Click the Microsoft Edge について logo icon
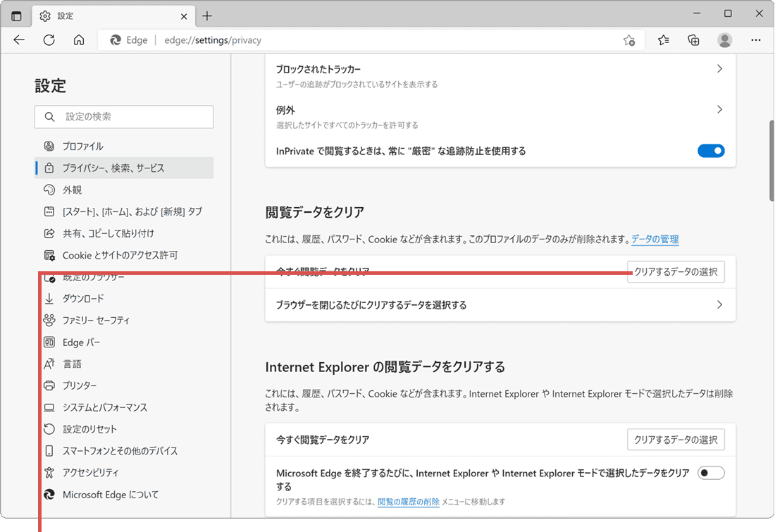This screenshot has width=775, height=532. (49, 495)
